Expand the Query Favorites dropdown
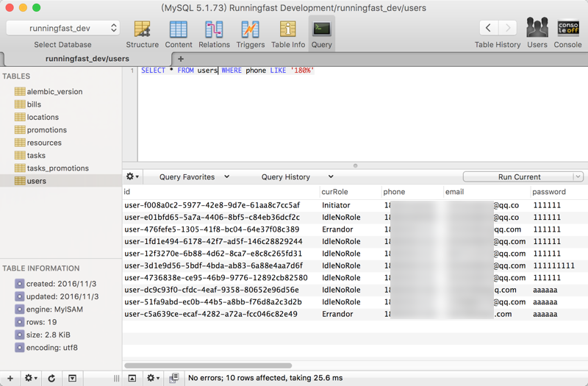 (194, 176)
